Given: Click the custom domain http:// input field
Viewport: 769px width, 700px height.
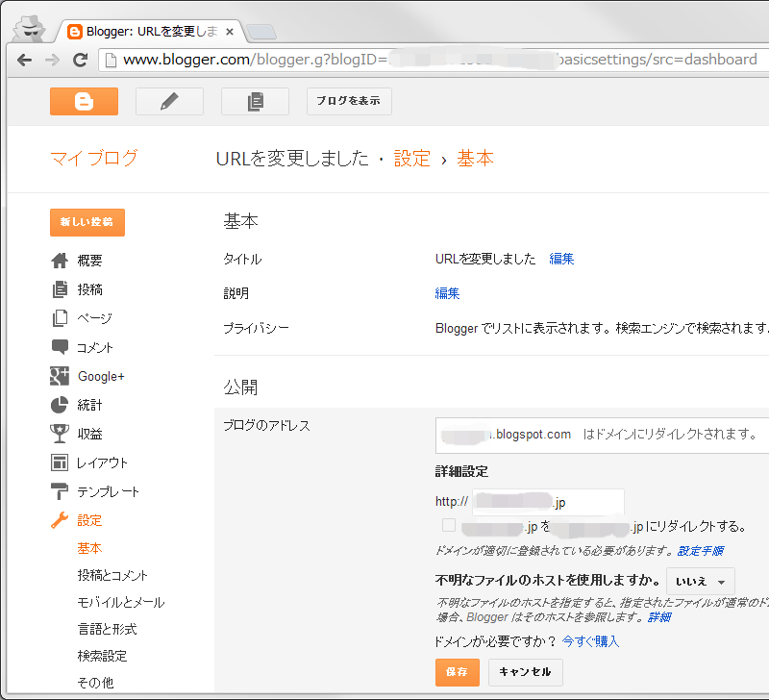Looking at the screenshot, I should [x=548, y=502].
